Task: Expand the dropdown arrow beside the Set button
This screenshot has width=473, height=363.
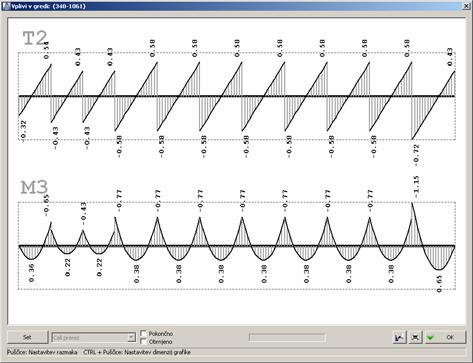Action: [131, 338]
